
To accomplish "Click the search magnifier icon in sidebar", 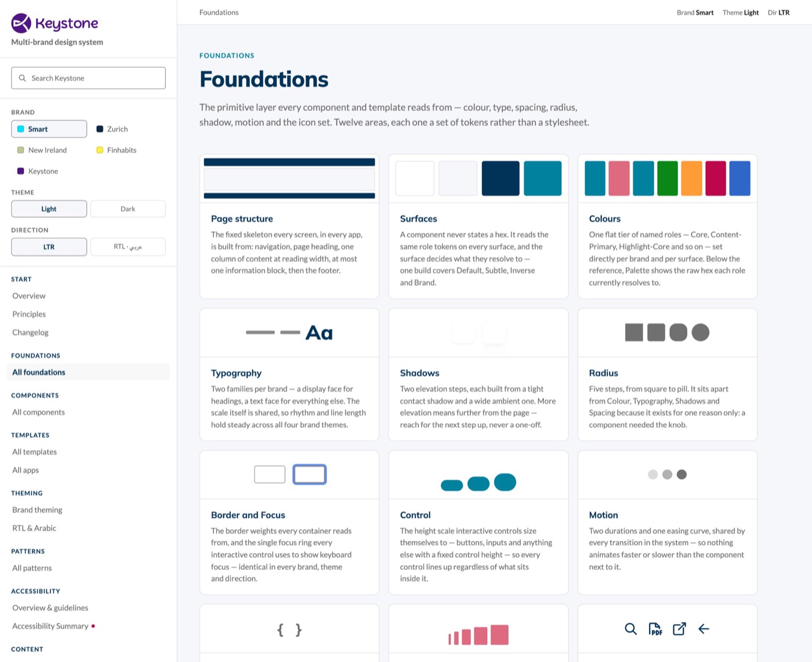I will [22, 78].
